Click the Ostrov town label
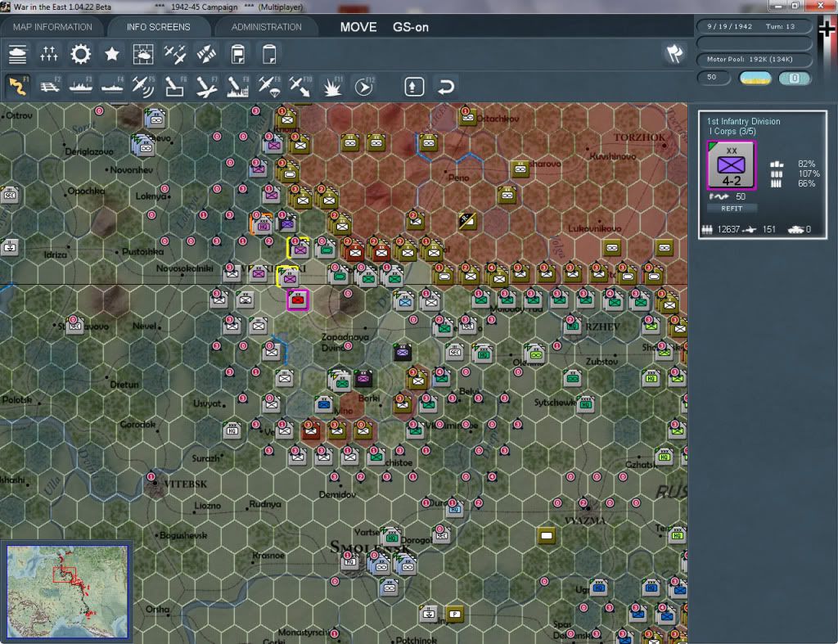The width and height of the screenshot is (838, 644). 20,115
